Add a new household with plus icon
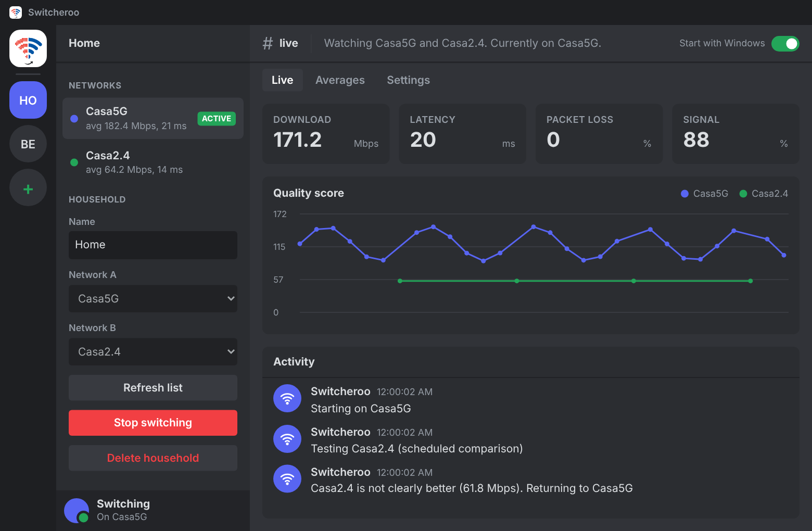This screenshot has width=812, height=531. pos(28,187)
